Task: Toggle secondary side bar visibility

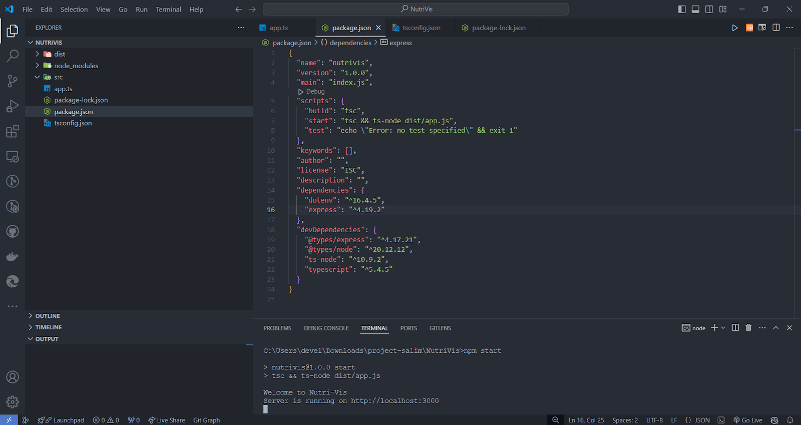Action: point(709,9)
